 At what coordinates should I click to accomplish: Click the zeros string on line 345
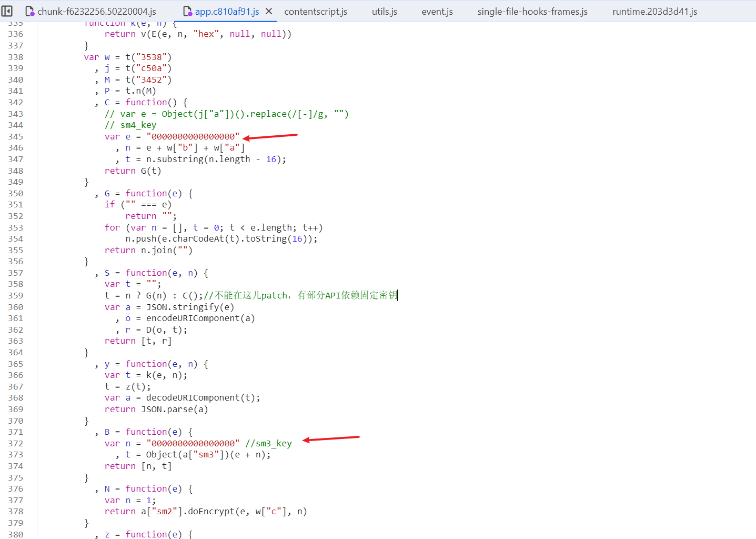coord(193,137)
